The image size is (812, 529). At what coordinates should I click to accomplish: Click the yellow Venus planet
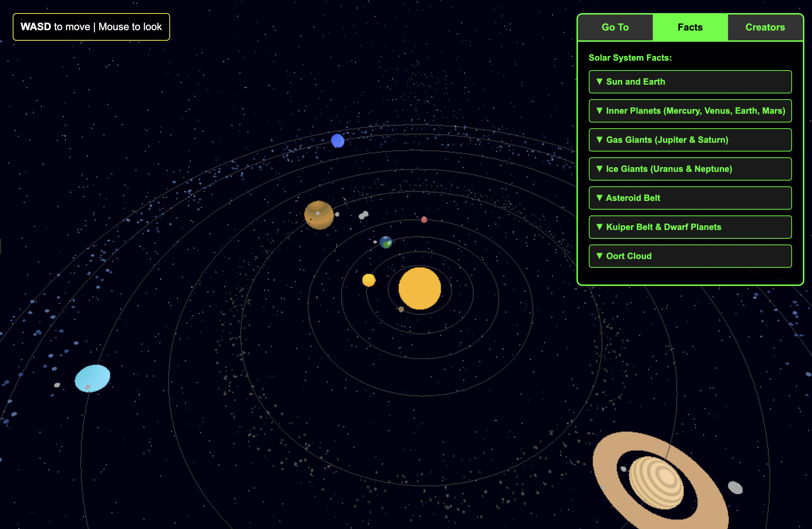tap(369, 280)
